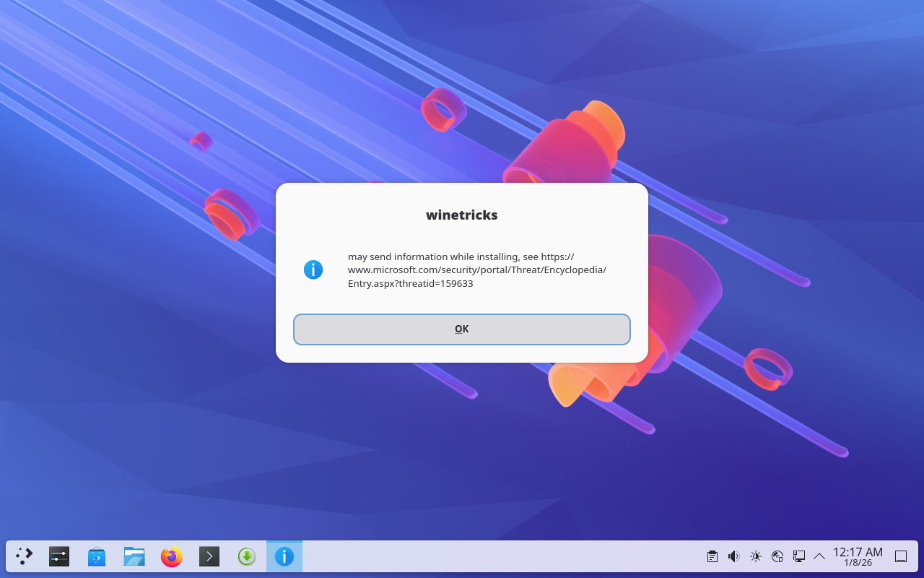Open the 12:17 AM clock calendar
Image resolution: width=924 pixels, height=578 pixels.
pyautogui.click(x=858, y=556)
